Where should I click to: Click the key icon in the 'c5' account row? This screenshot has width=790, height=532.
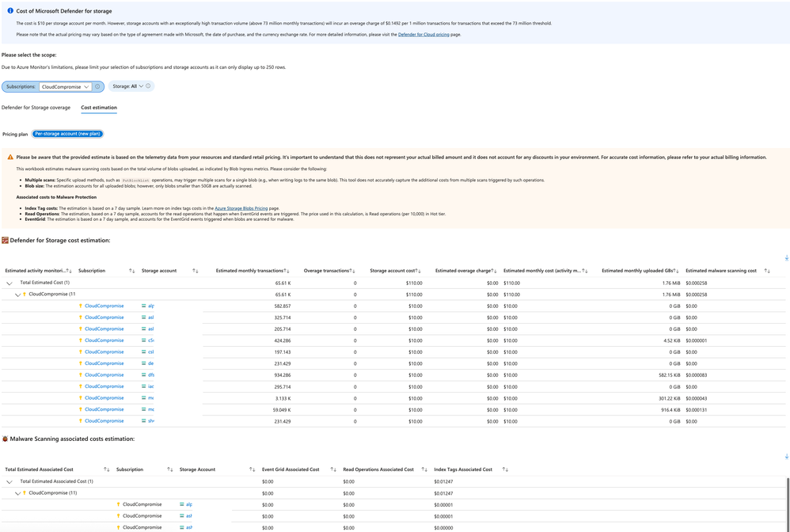point(81,340)
